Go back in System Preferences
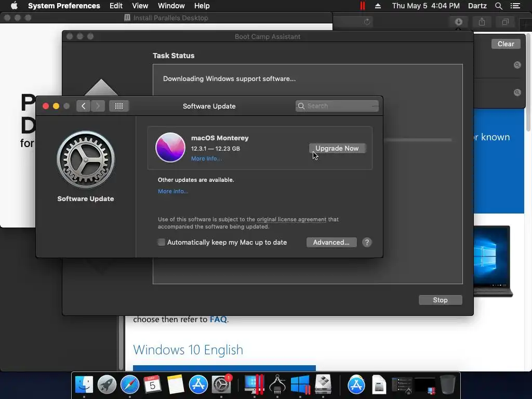Image resolution: width=532 pixels, height=399 pixels. 84,106
